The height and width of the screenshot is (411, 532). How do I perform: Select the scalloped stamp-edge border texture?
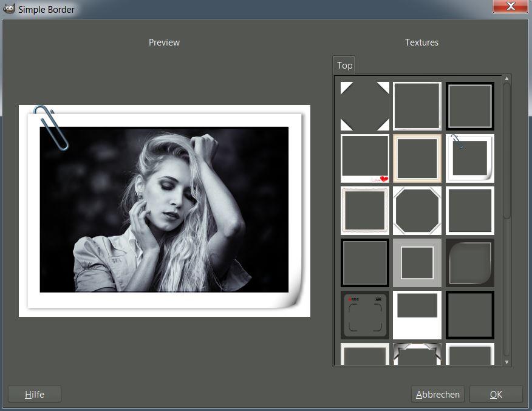pyautogui.click(x=364, y=211)
